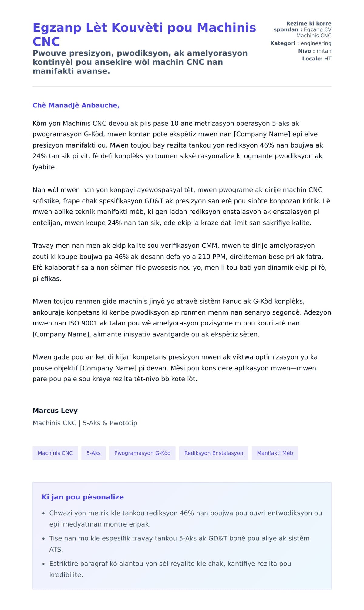Image resolution: width=364 pixels, height=610 pixels.
Task: Select the 'Machinis CNC' tag chip
Action: (x=55, y=453)
